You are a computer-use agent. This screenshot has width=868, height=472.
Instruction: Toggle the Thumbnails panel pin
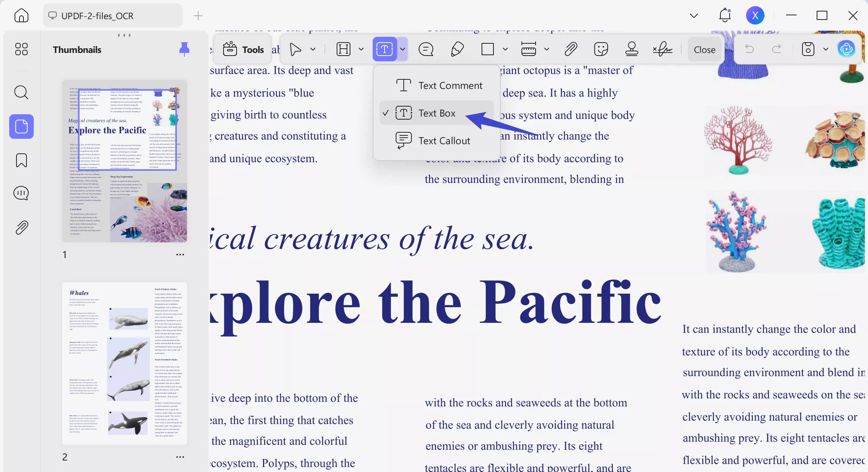(184, 49)
